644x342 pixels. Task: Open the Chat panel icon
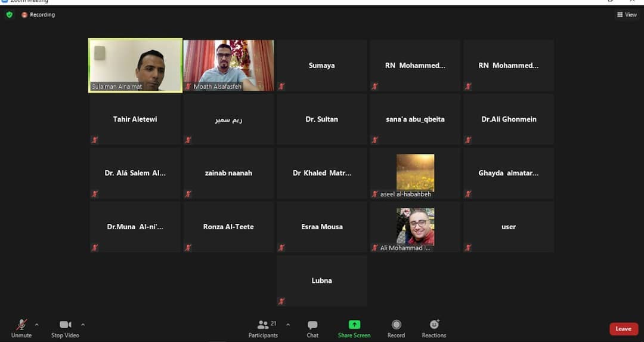point(312,325)
